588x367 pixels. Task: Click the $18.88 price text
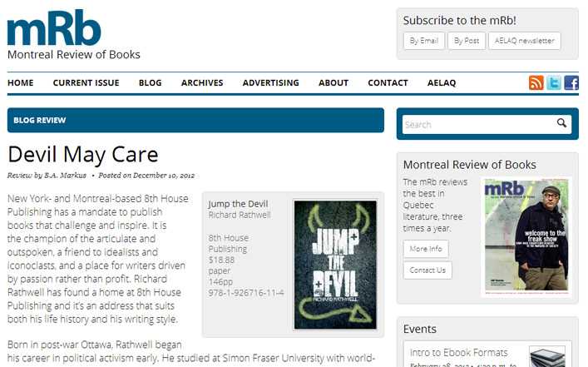point(221,260)
